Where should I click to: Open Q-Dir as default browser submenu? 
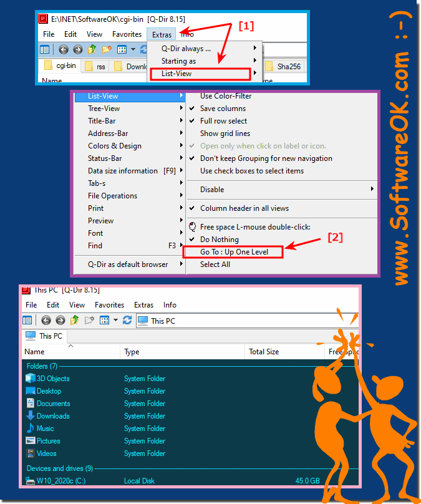click(x=130, y=264)
